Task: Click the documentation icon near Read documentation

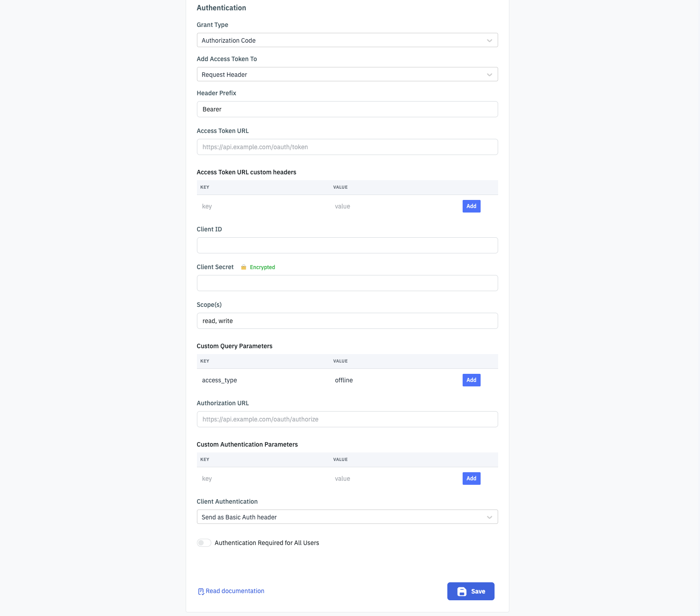Action: point(201,592)
